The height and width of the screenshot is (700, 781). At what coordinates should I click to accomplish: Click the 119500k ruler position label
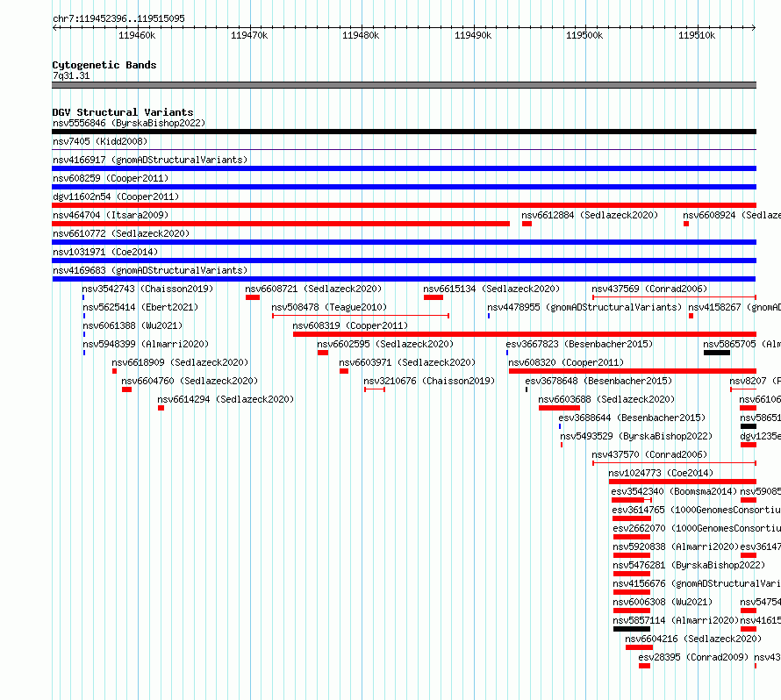(x=584, y=35)
